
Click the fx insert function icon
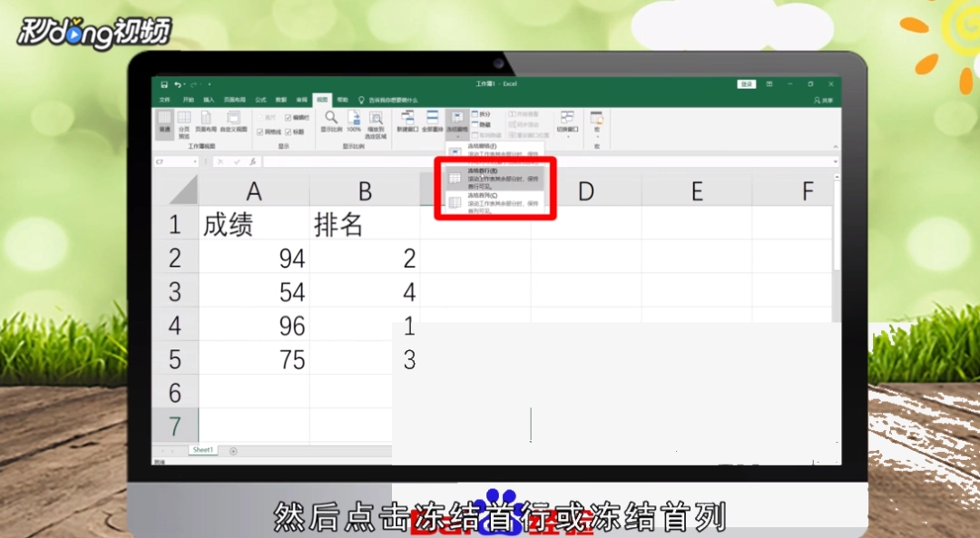[252, 161]
